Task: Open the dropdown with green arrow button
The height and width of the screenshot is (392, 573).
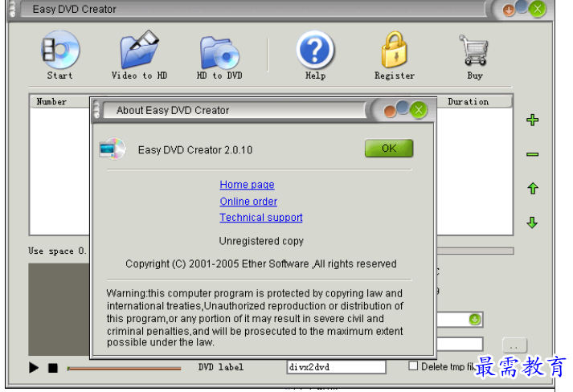Action: (475, 320)
